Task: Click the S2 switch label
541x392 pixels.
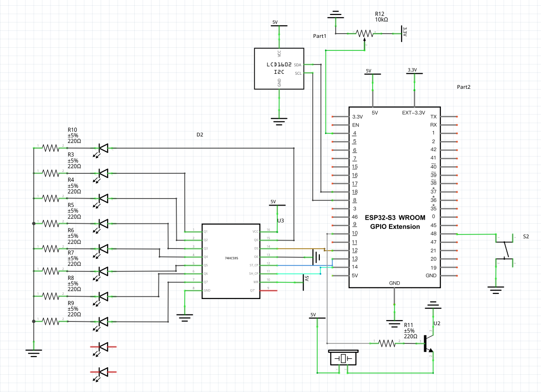Action: point(526,236)
